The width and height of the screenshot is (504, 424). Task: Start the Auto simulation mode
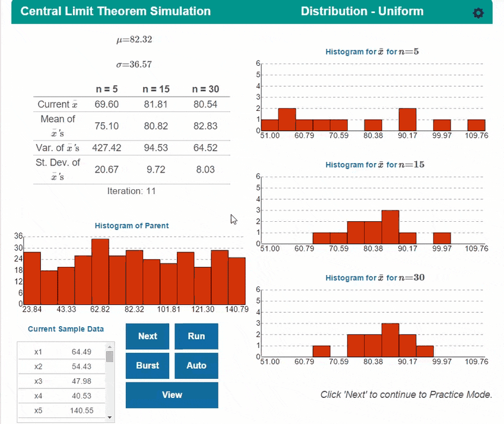196,366
